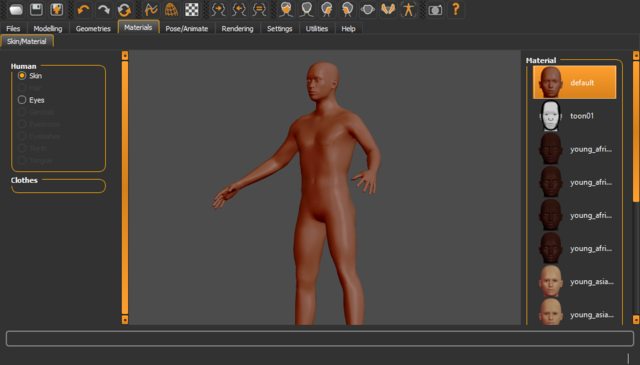
Task: Switch to the front head view icon
Action: (286, 9)
